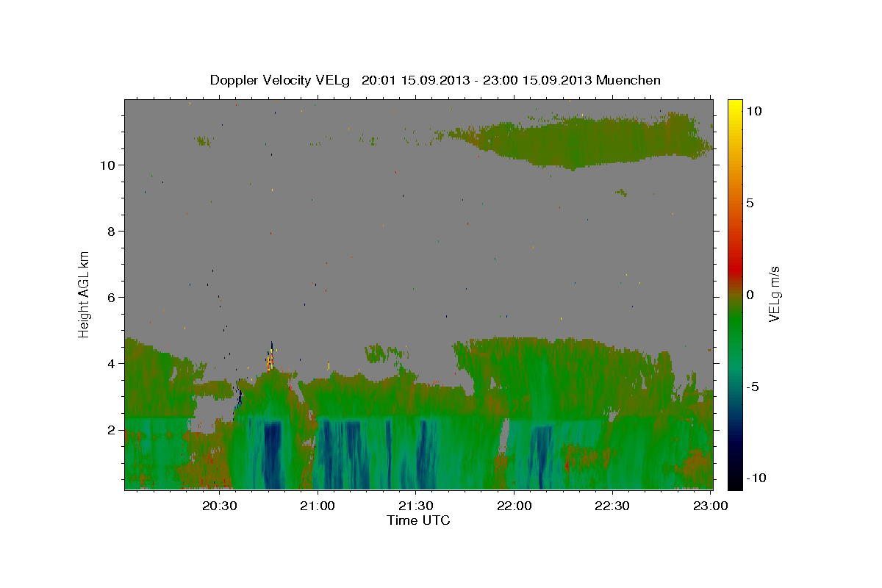
Task: Click the height axis label 4
Action: (x=110, y=363)
